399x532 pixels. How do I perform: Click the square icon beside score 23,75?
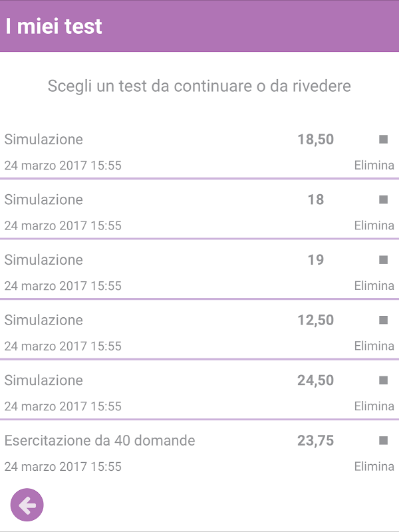383,440
